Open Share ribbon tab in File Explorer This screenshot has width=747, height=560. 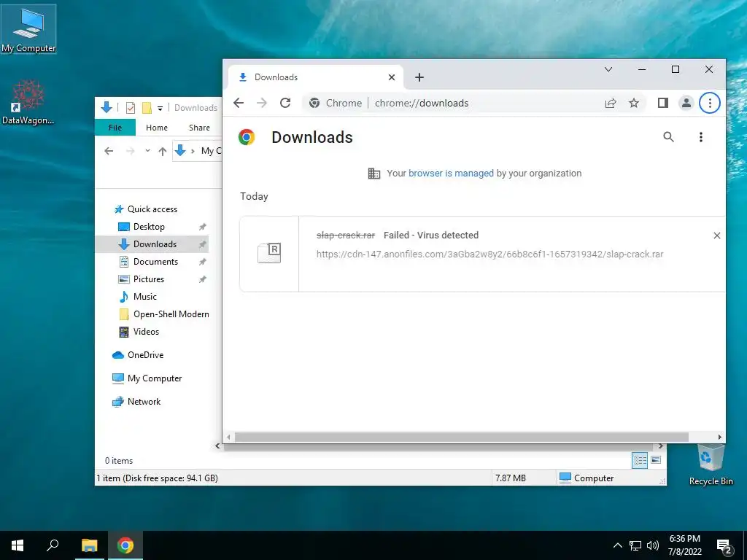pos(199,128)
